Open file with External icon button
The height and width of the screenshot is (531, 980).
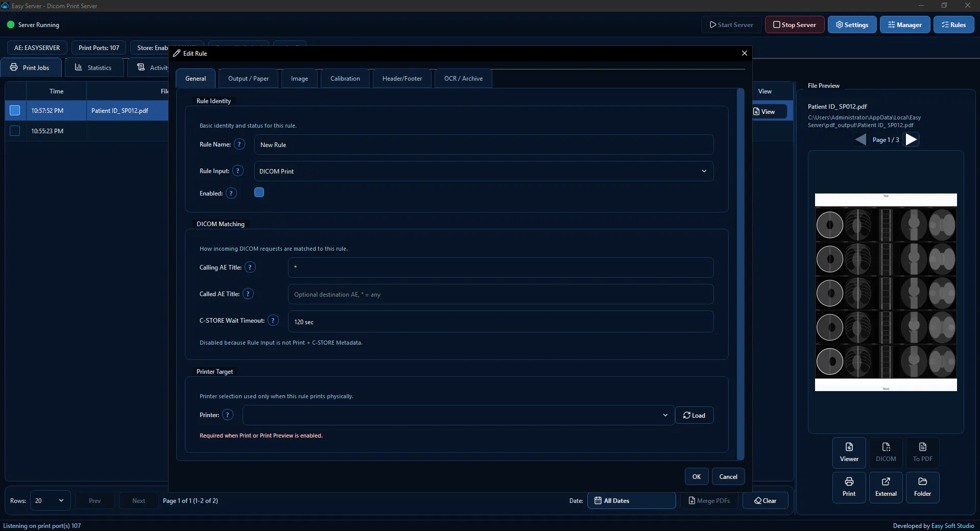[886, 487]
